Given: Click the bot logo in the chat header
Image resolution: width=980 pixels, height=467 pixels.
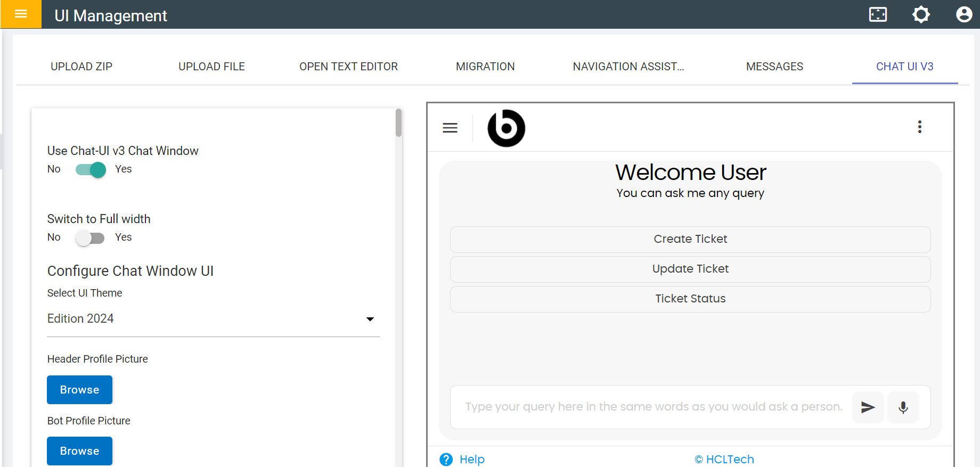Looking at the screenshot, I should click(x=507, y=128).
